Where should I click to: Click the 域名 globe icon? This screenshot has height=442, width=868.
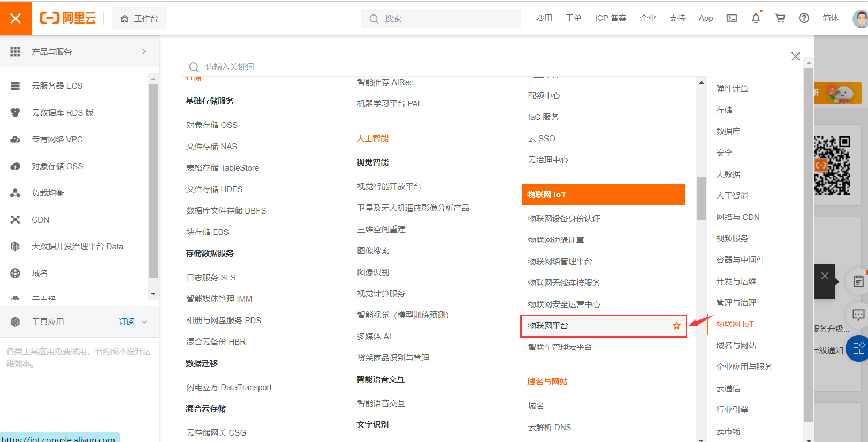click(x=16, y=273)
